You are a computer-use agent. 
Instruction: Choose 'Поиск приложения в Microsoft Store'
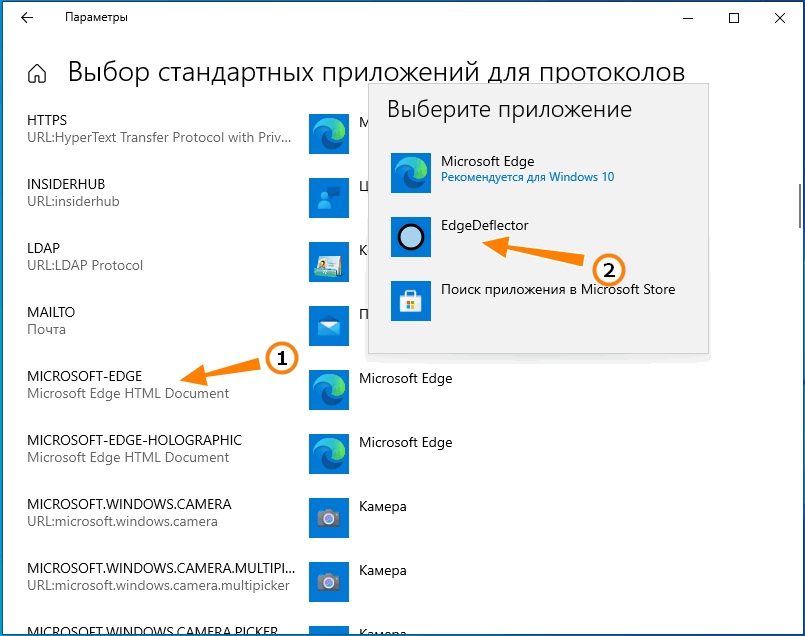click(538, 301)
